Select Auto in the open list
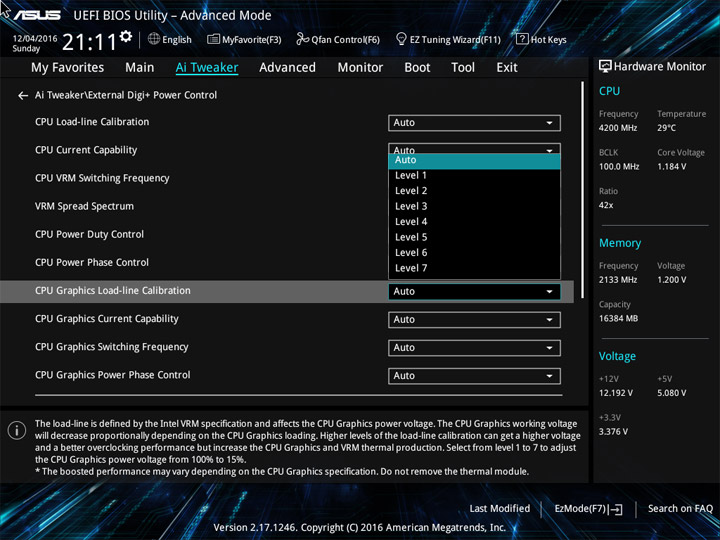720x540 pixels. point(474,160)
